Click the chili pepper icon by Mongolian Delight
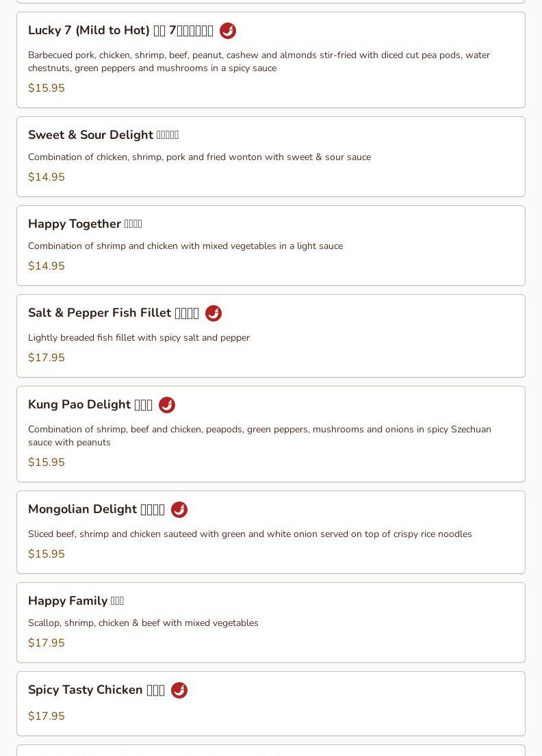 pos(179,510)
